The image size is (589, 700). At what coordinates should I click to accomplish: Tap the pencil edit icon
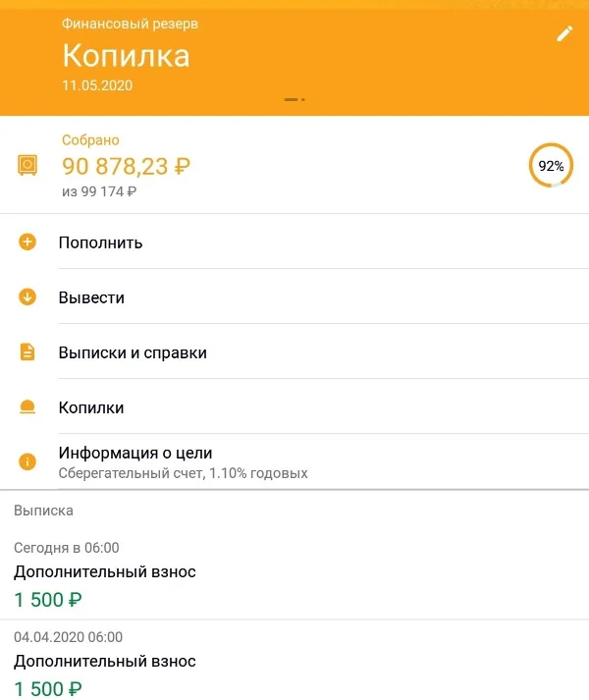click(564, 33)
